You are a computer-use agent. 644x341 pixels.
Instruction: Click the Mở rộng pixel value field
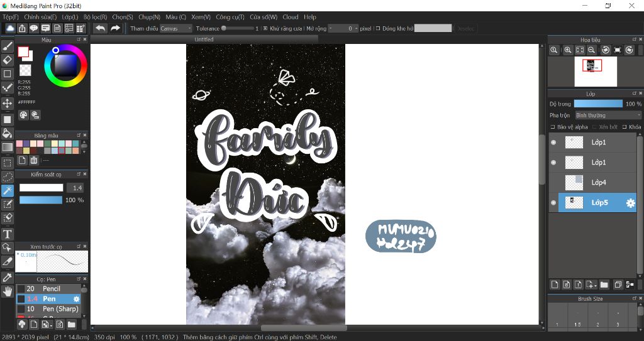pos(343,28)
